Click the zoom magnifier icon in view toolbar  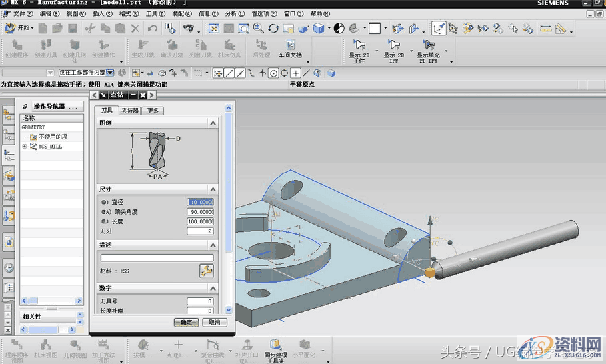[258, 28]
